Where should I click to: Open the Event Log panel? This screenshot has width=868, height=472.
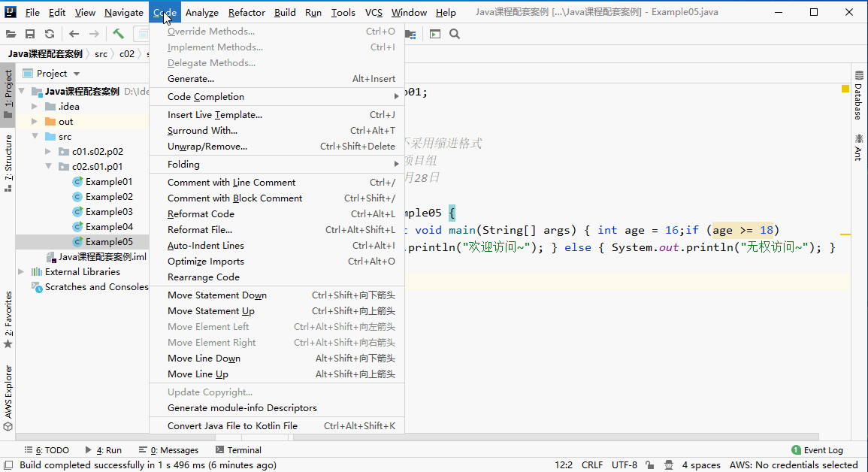[817, 450]
